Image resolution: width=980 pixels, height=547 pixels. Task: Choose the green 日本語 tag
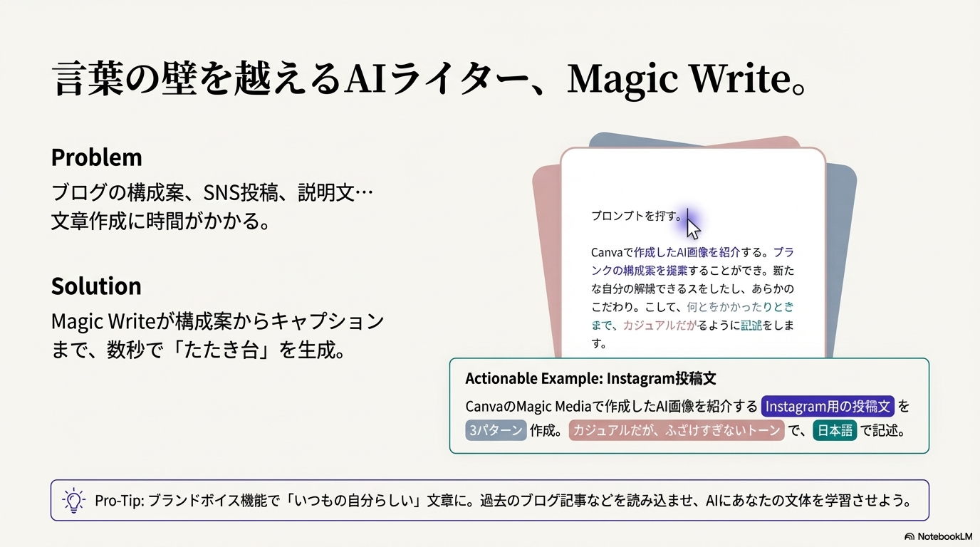point(834,431)
